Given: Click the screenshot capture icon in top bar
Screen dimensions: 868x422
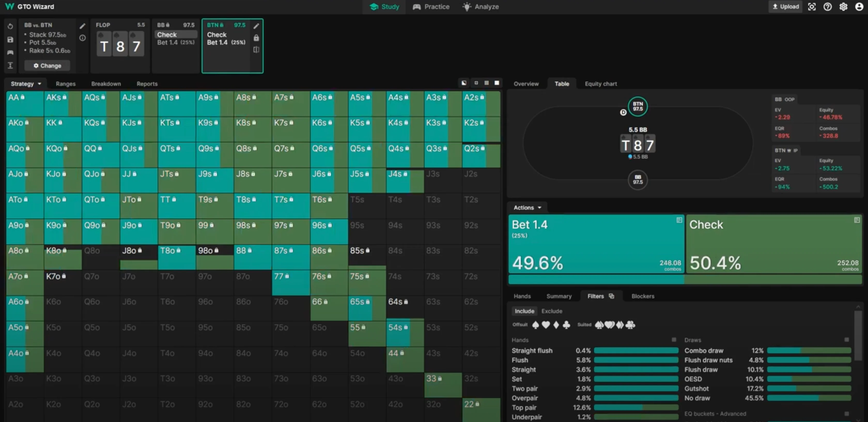Looking at the screenshot, I should click(812, 7).
